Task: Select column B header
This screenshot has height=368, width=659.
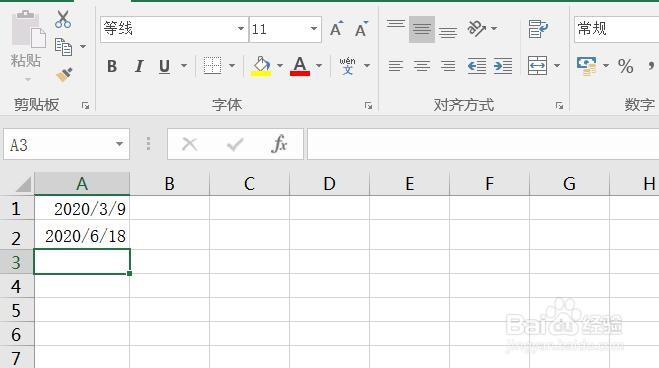Action: coord(169,184)
